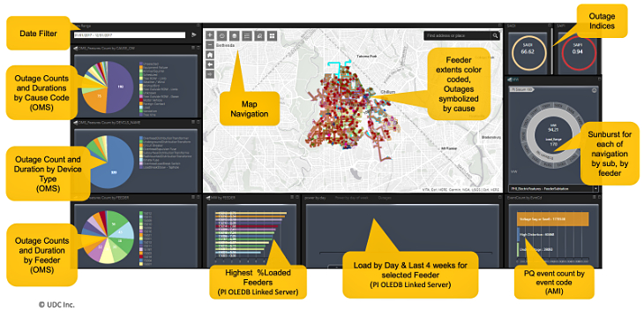The image size is (644, 326).
Task: Go to next map extent arrow
Action: click(x=209, y=74)
